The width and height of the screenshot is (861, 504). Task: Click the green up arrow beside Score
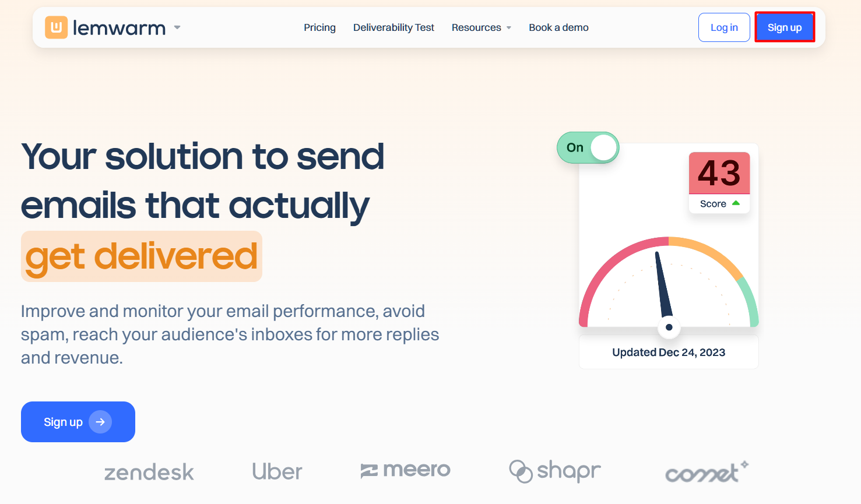(x=736, y=203)
